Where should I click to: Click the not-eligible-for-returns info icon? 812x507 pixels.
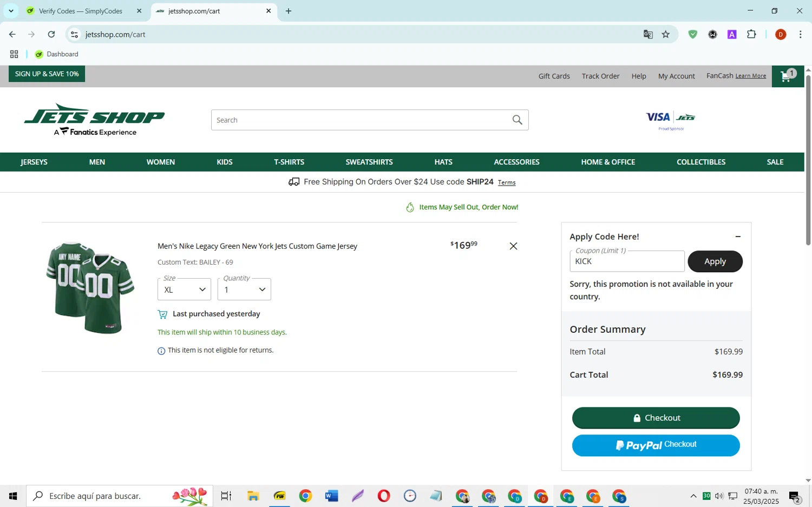(161, 351)
